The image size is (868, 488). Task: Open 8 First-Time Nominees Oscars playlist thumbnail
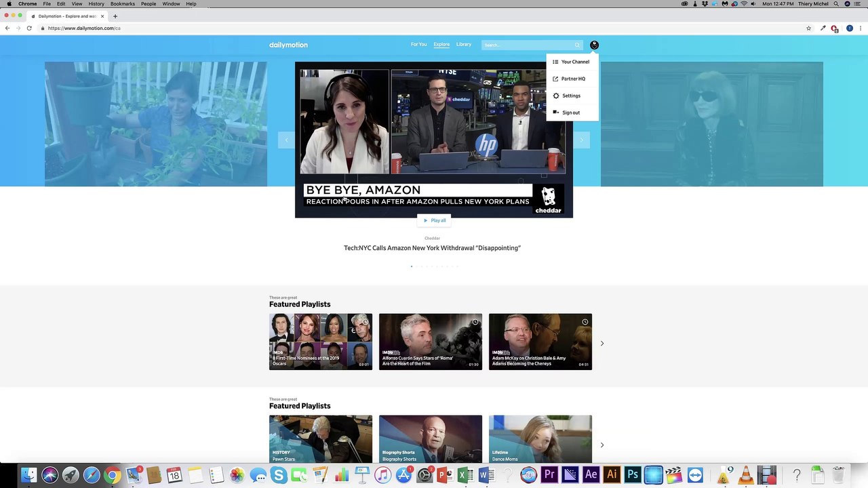coord(321,342)
